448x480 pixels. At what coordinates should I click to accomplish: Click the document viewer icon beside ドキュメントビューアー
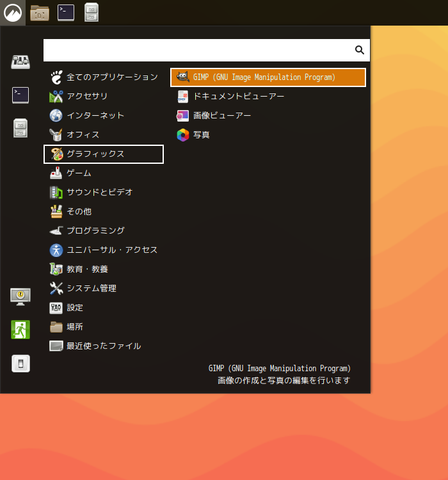[183, 97]
